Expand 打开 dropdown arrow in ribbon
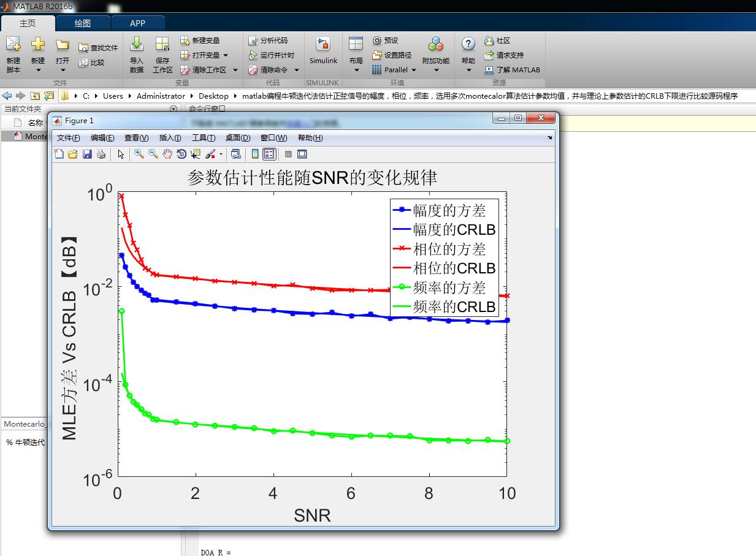Image resolution: width=756 pixels, height=556 pixels. click(63, 70)
